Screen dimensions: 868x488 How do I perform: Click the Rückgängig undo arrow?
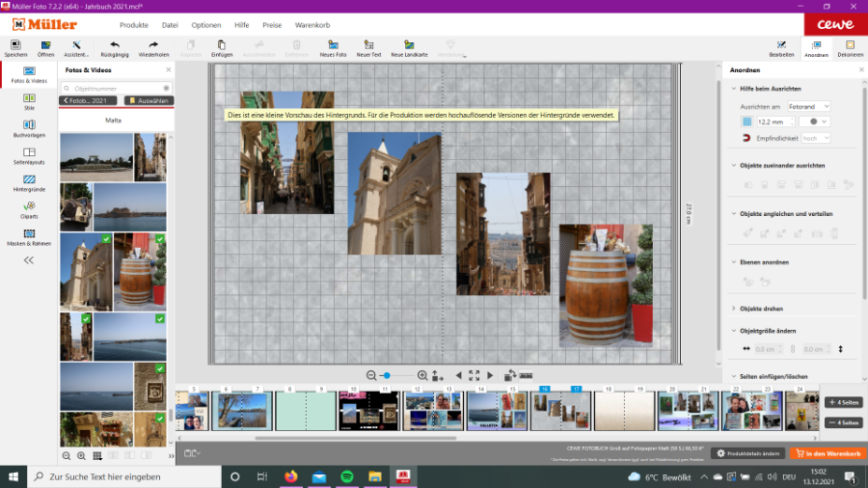pos(115,44)
